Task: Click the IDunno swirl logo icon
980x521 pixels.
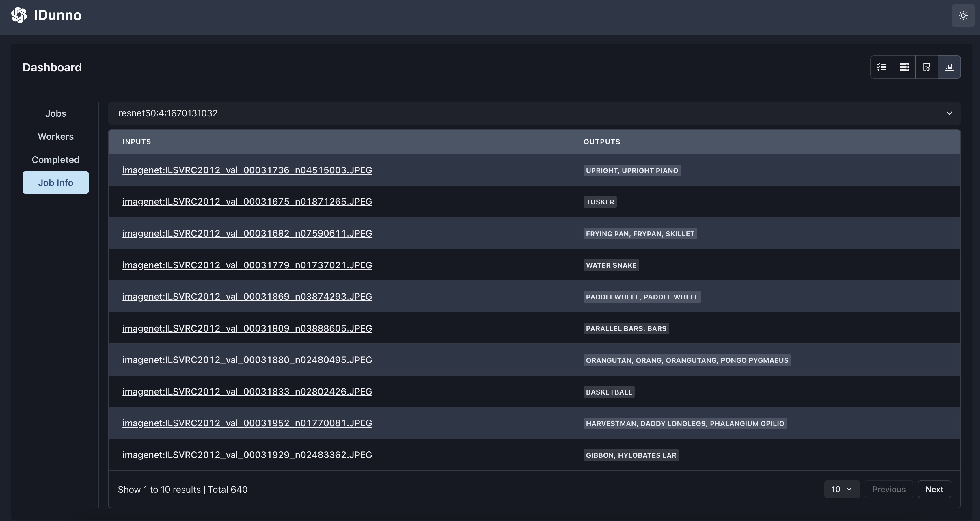Action: [19, 15]
